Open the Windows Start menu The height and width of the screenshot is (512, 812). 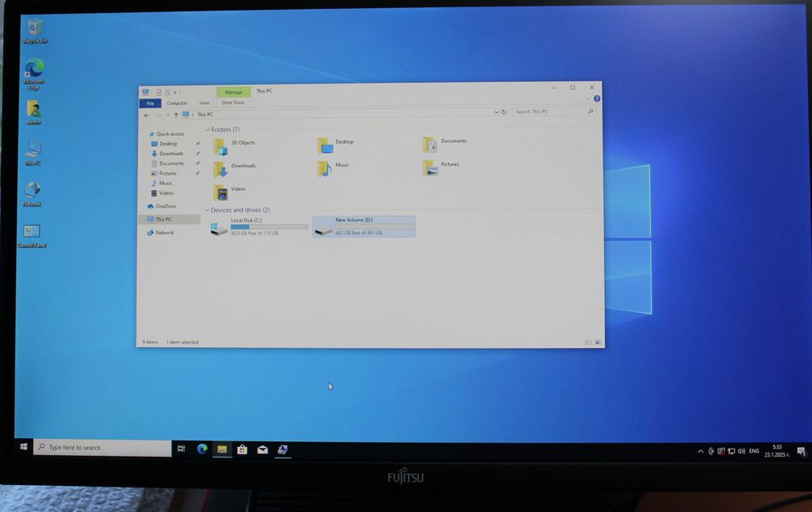24,447
